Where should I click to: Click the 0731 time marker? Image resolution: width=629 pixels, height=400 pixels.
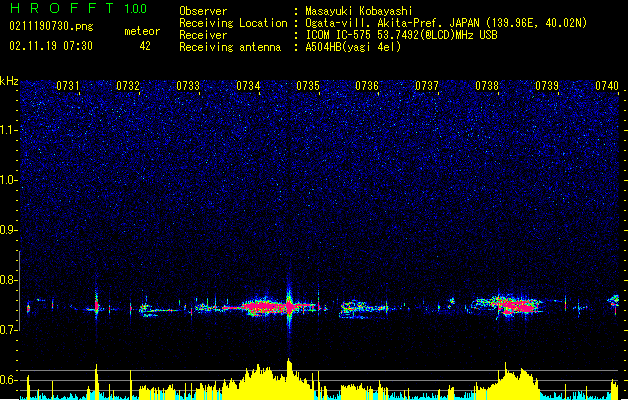[x=68, y=86]
